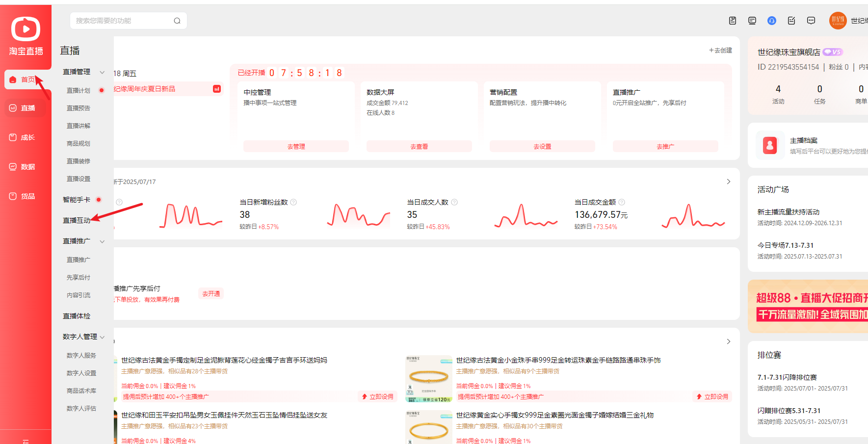Open 直播互动 in the submenu
The width and height of the screenshot is (868, 444).
[77, 220]
